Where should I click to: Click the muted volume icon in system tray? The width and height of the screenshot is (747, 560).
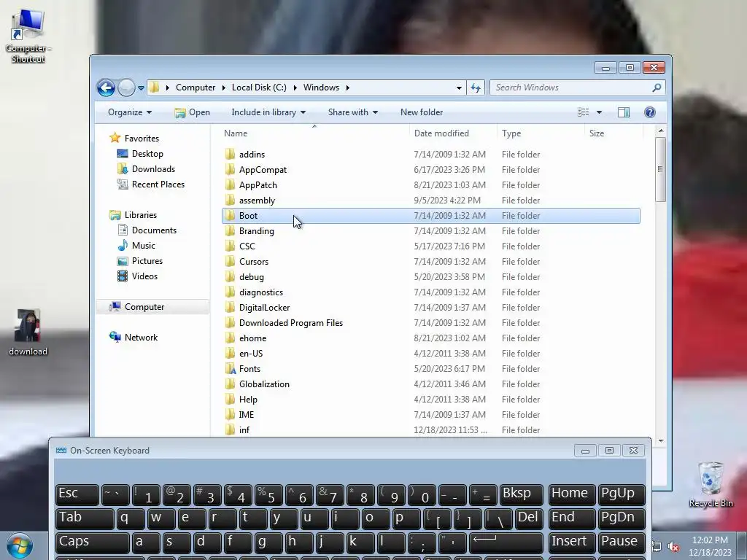tap(673, 547)
